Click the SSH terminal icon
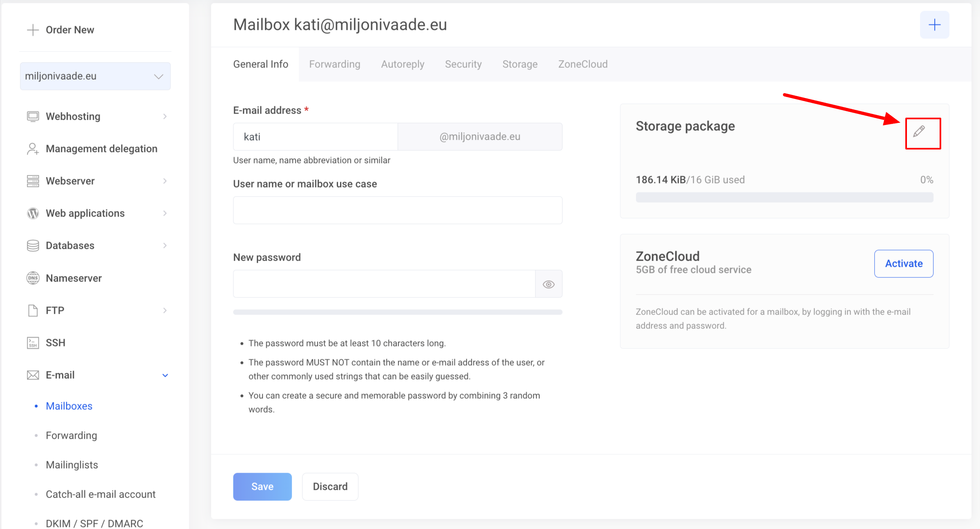Viewport: 980px width, 529px height. tap(33, 343)
